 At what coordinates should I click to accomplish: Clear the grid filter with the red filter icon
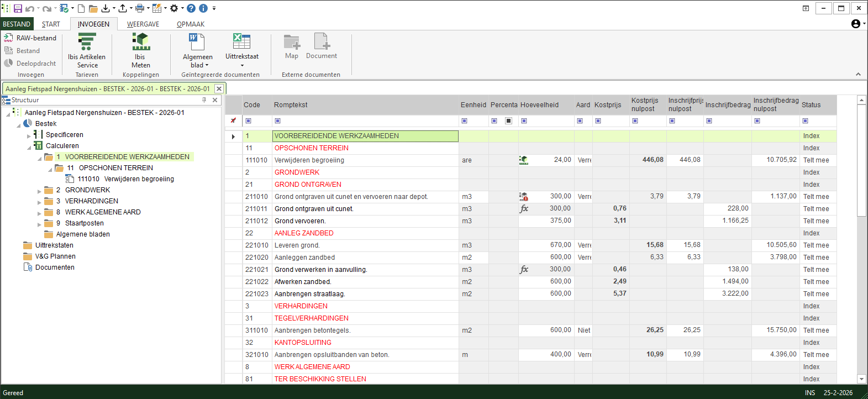click(233, 121)
